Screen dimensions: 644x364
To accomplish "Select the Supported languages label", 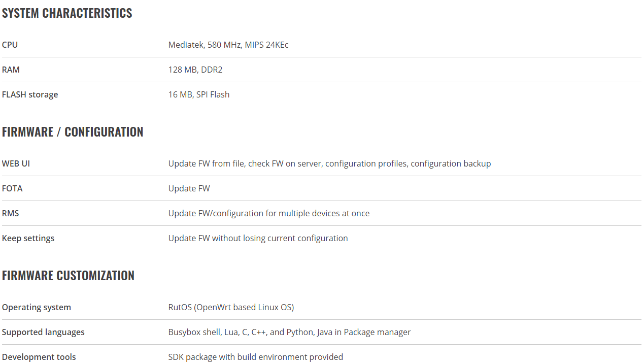I will pyautogui.click(x=43, y=332).
